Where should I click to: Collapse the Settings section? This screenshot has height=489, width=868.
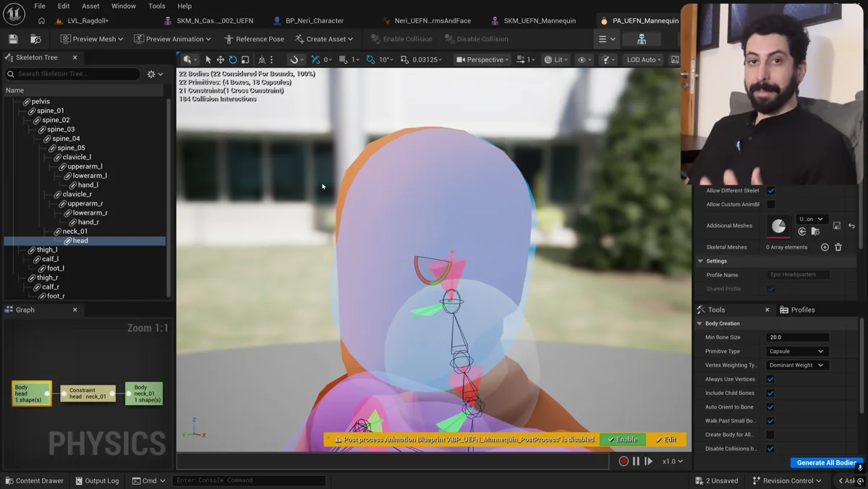700,261
